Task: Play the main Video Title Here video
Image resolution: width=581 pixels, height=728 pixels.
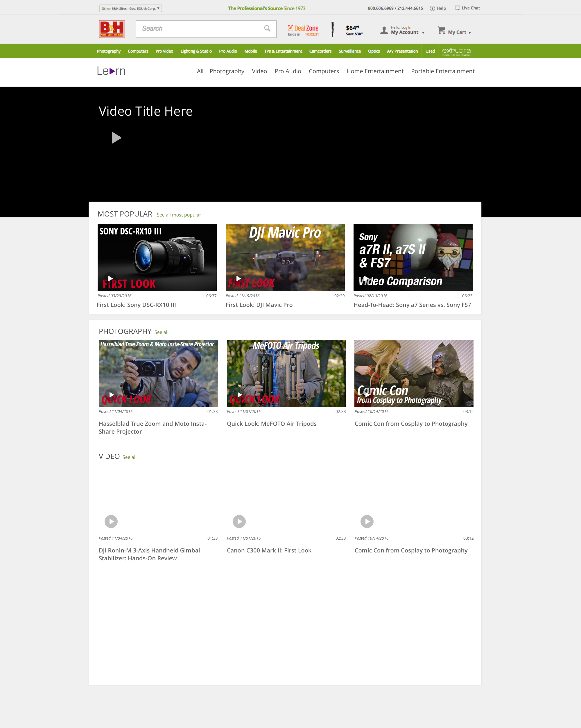Action: coord(116,138)
